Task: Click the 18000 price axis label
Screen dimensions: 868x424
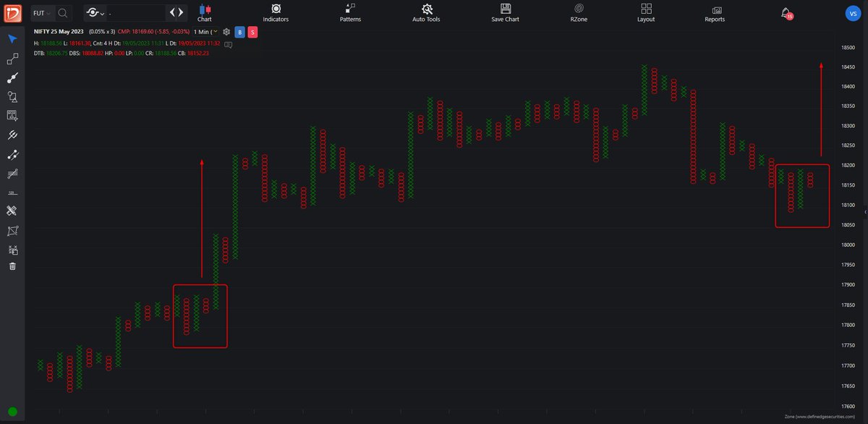Action: (848, 245)
